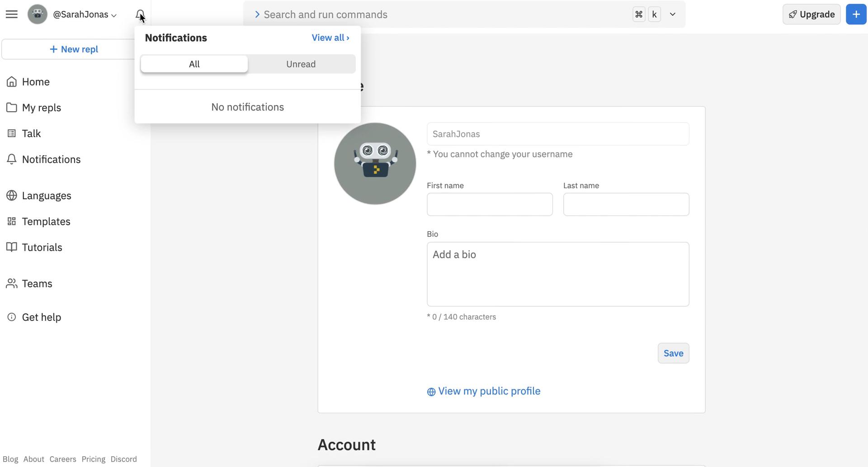Viewport: 868px width, 467px height.
Task: Open My repls folder in sidebar
Action: [41, 108]
